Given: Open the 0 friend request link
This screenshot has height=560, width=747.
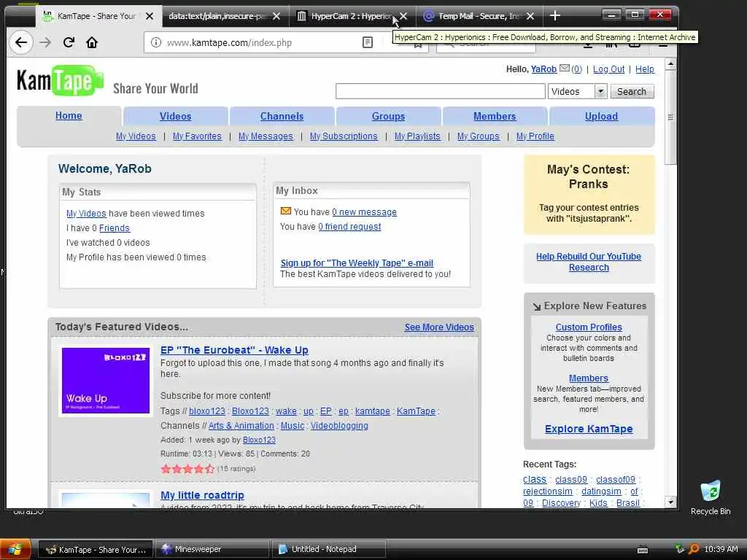Looking at the screenshot, I should click(x=349, y=227).
